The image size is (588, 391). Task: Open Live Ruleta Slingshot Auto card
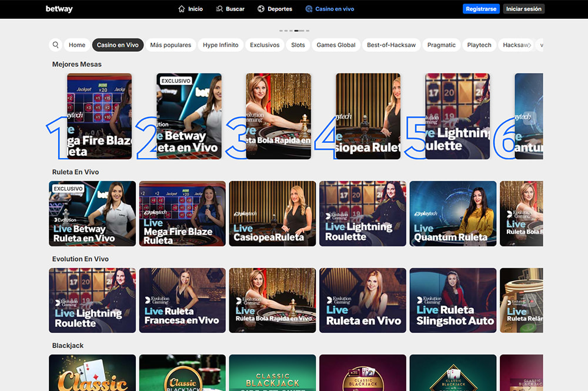(x=453, y=300)
